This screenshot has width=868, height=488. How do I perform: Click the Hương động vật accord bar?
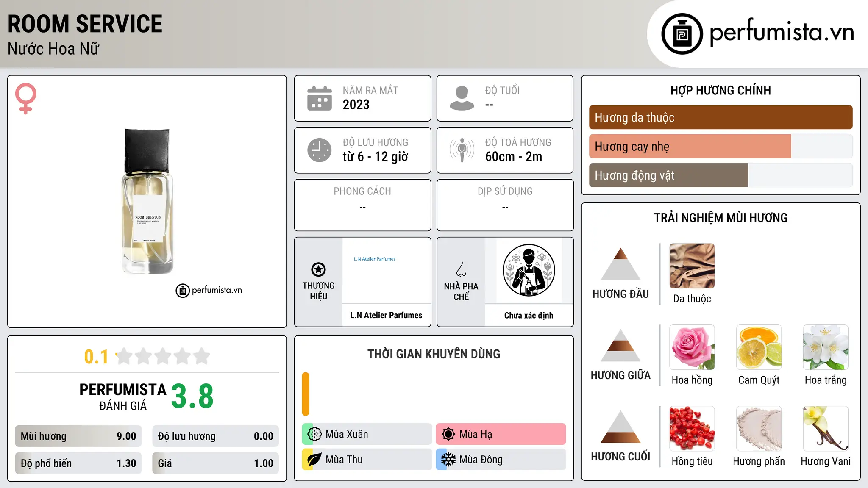pyautogui.click(x=721, y=175)
